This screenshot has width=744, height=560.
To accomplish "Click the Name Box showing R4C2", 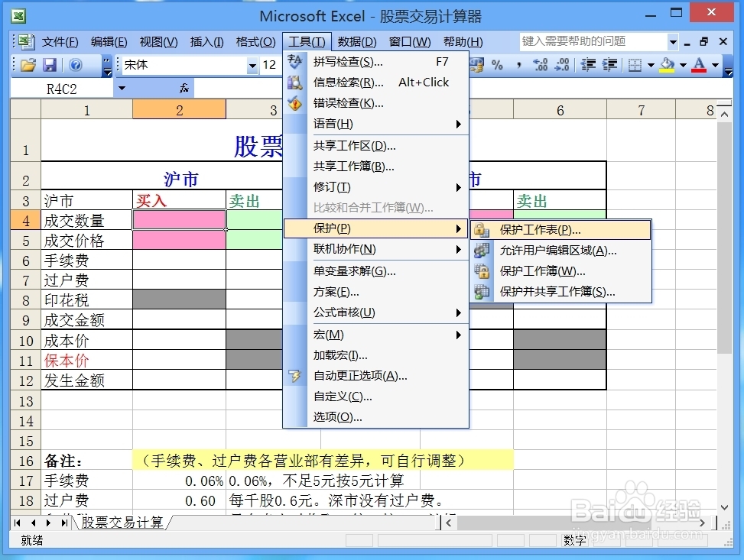I will click(62, 89).
